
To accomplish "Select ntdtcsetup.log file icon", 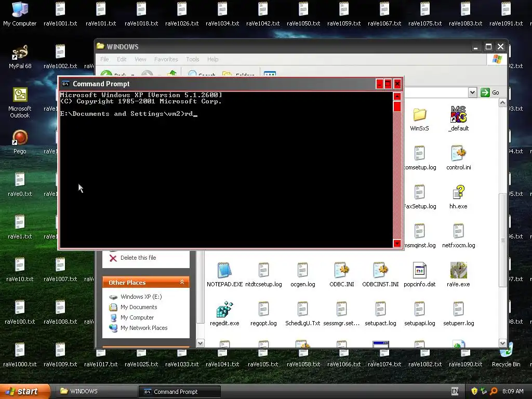I will tap(263, 275).
